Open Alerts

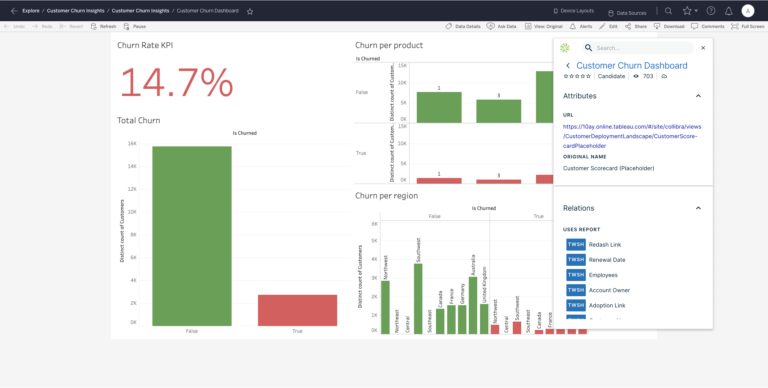581,26
